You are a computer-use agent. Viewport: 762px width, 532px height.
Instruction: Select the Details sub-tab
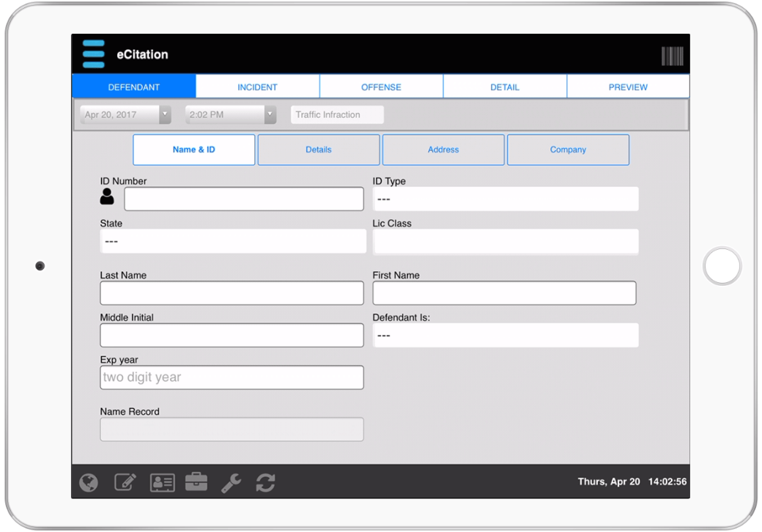pos(318,149)
